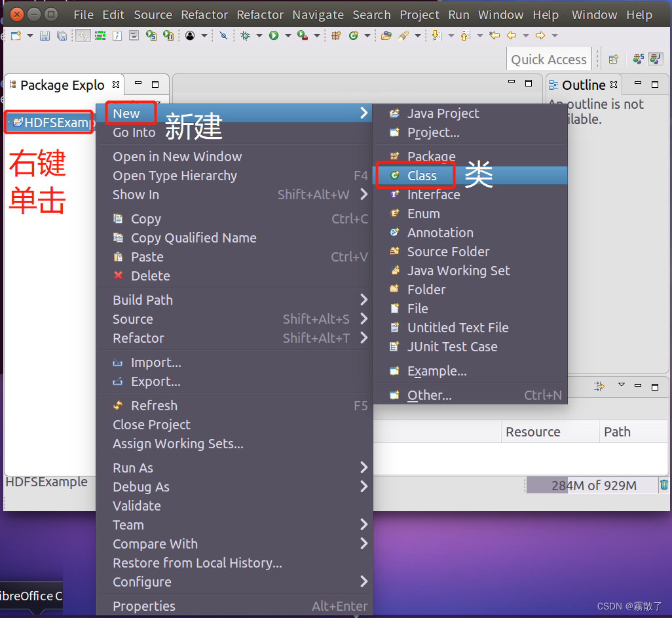Close the Package Explorer tab

pyautogui.click(x=116, y=85)
